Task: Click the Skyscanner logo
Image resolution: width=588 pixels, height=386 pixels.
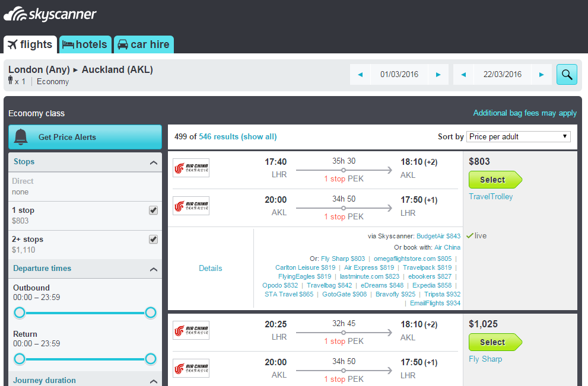Action: coord(50,14)
